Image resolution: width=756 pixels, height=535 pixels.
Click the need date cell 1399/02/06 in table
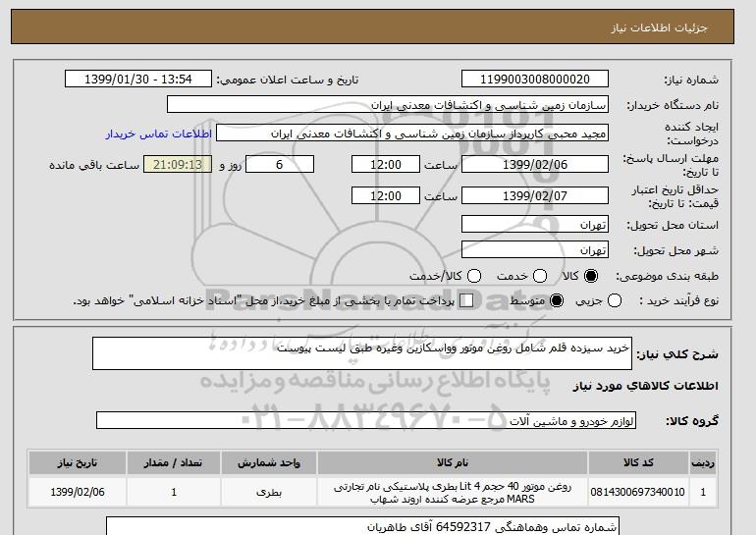coord(78,492)
